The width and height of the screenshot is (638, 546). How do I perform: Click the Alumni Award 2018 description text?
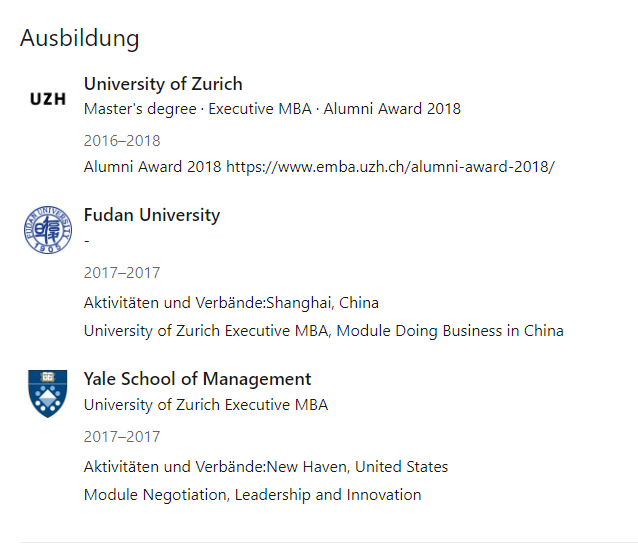[153, 167]
